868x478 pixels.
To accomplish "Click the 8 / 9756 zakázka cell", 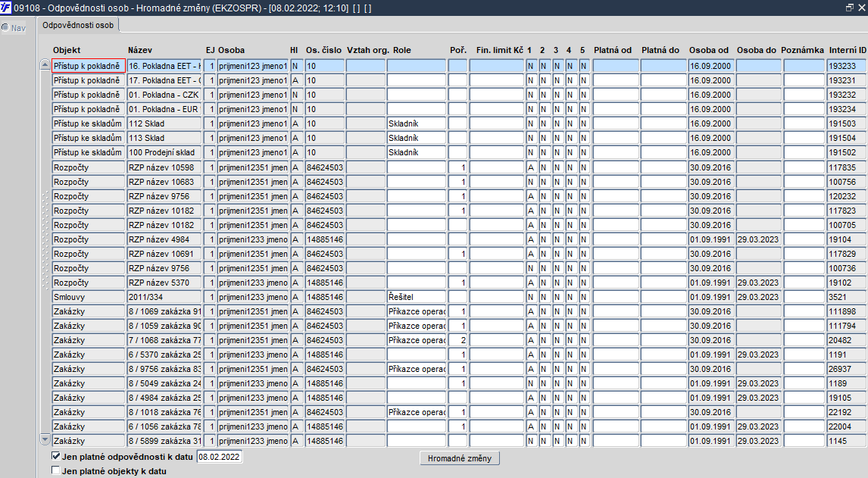I will coord(164,369).
